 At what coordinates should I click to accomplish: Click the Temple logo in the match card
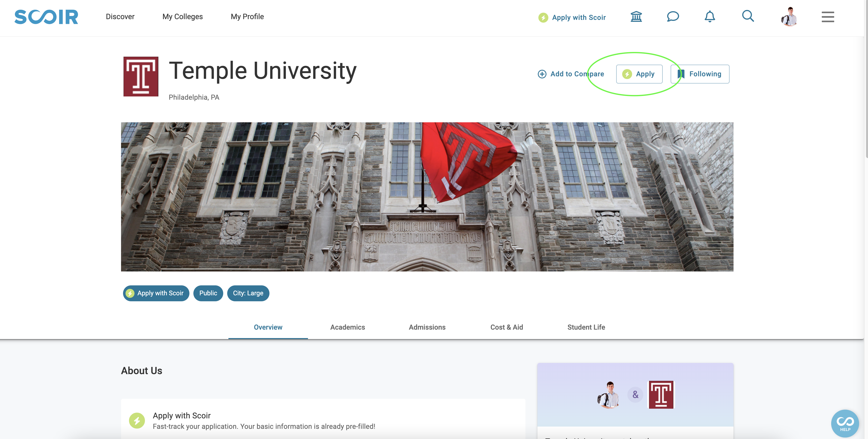coord(661,395)
